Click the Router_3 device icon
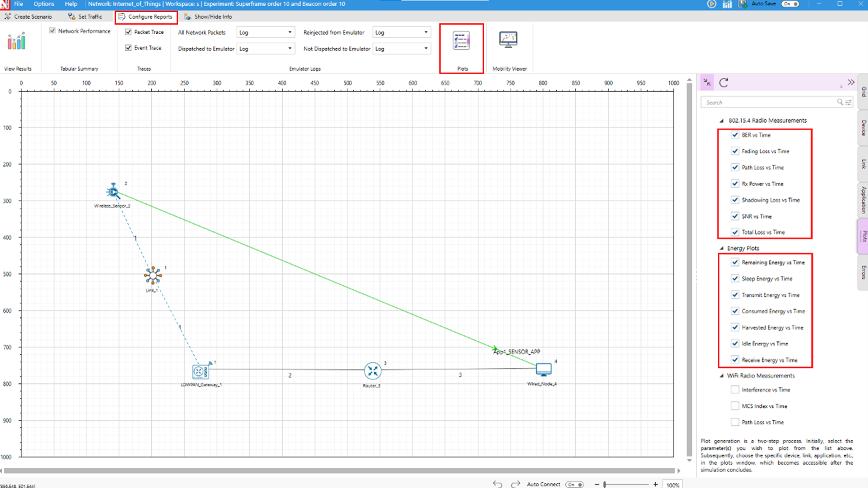868x488 pixels. (x=372, y=371)
